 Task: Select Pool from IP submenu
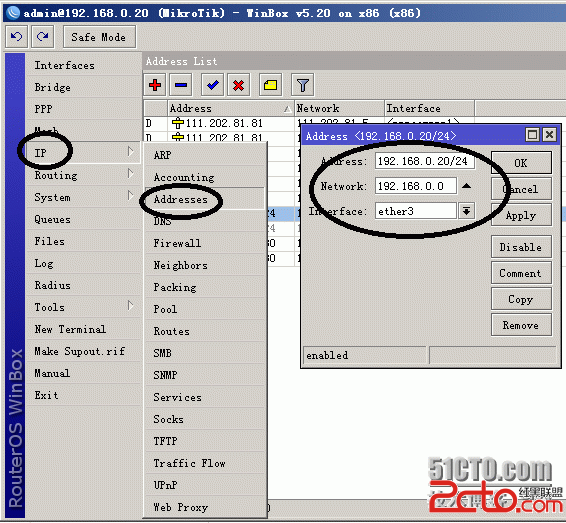click(205, 309)
